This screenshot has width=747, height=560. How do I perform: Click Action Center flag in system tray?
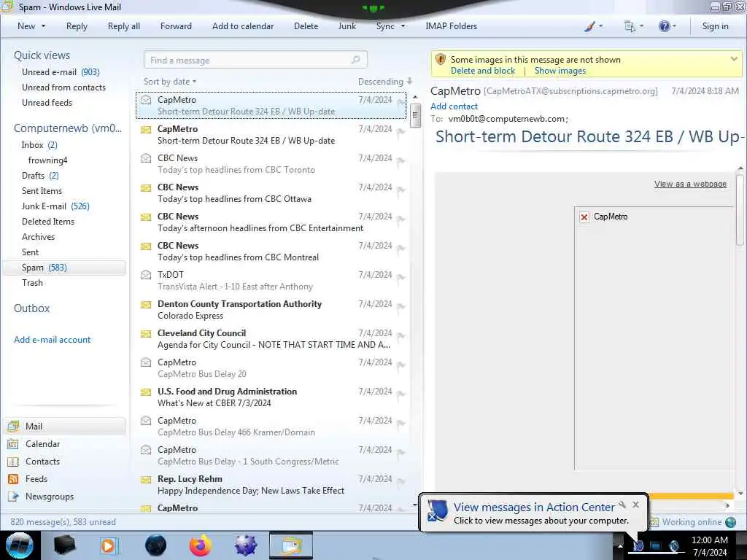[638, 545]
